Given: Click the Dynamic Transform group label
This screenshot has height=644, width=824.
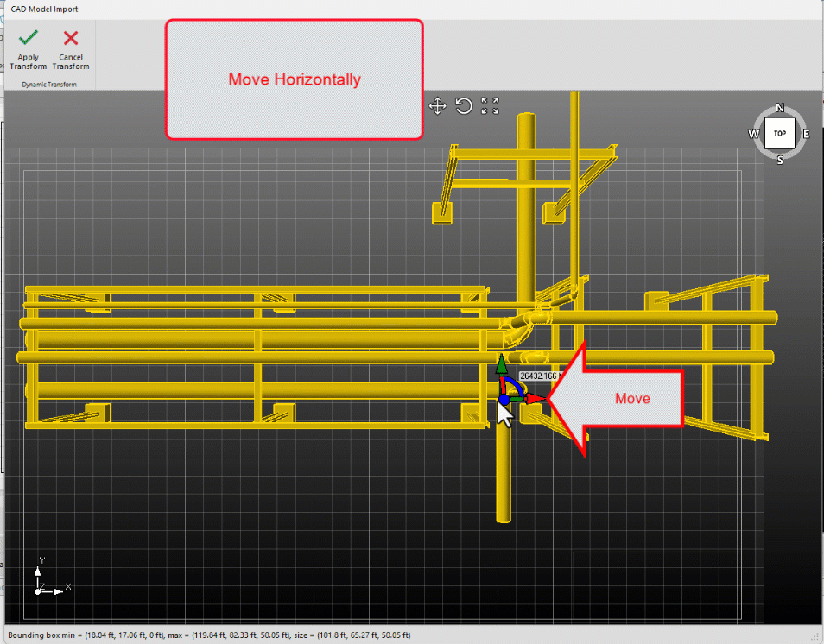Looking at the screenshot, I should pos(49,85).
